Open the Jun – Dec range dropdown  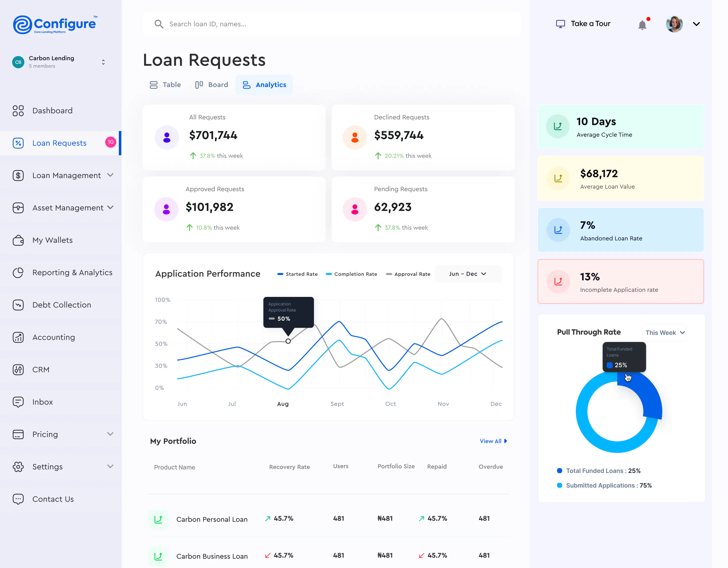468,274
